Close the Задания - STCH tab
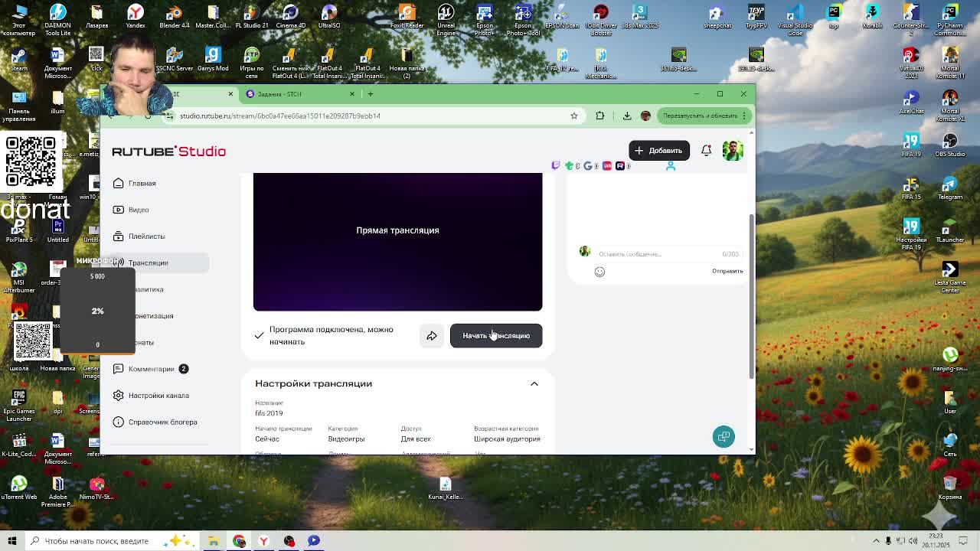980x551 pixels. click(x=352, y=94)
